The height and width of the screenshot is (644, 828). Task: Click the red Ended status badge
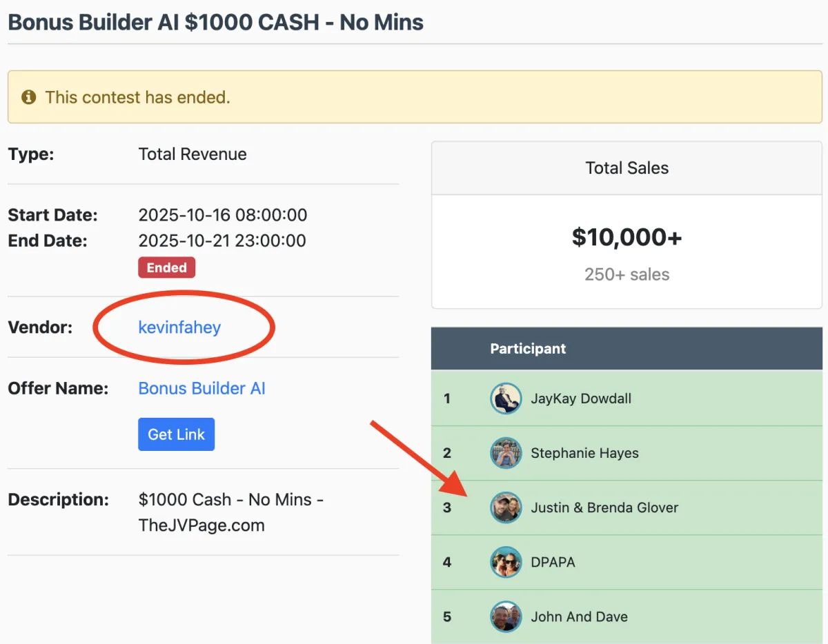pos(166,268)
